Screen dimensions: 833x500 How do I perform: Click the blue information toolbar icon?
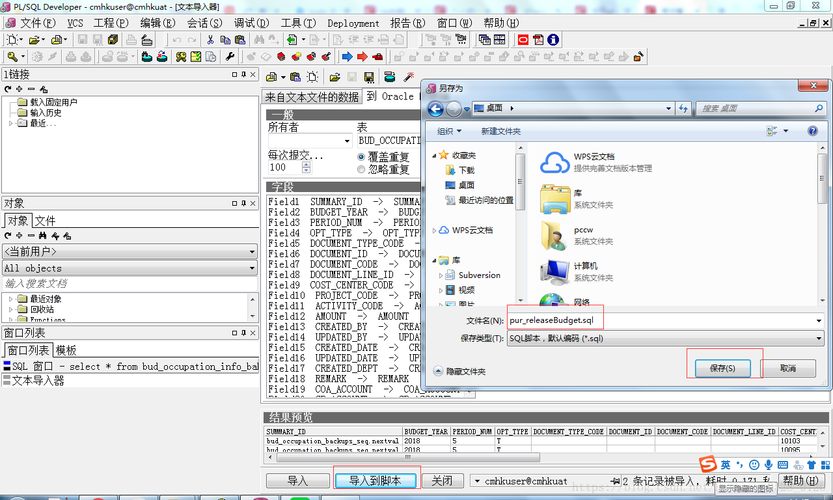pyautogui.click(x=553, y=40)
